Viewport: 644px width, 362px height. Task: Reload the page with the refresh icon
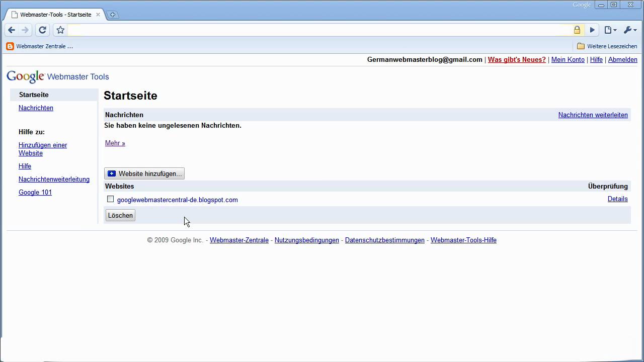point(43,30)
